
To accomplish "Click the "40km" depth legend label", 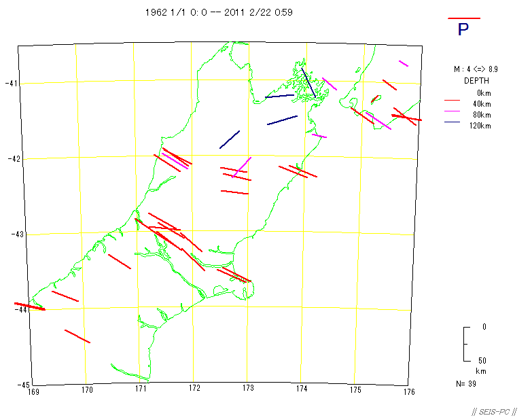I will pyautogui.click(x=482, y=104).
